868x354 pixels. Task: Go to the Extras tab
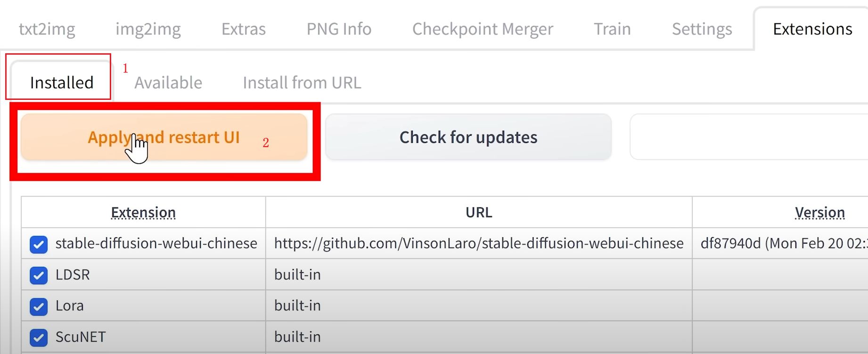coord(244,29)
